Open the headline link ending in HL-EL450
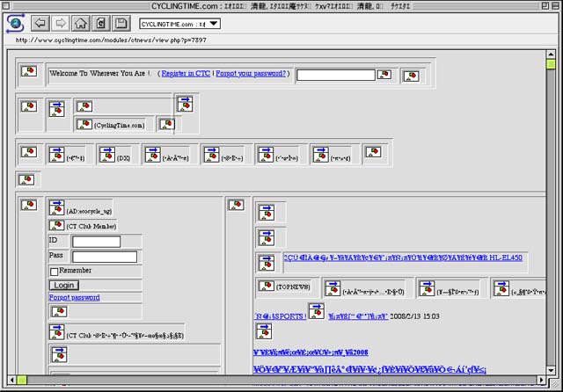Viewport: 563px width, 392px height. click(403, 258)
